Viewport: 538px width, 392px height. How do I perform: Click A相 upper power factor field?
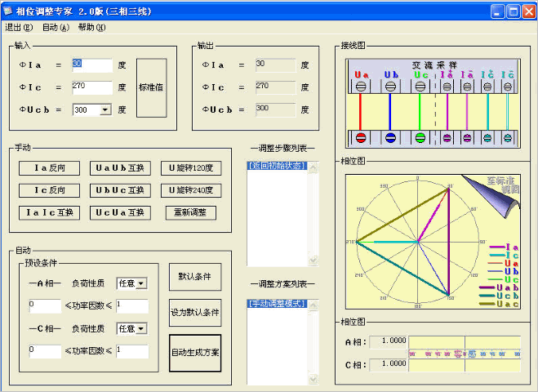pyautogui.click(x=132, y=306)
